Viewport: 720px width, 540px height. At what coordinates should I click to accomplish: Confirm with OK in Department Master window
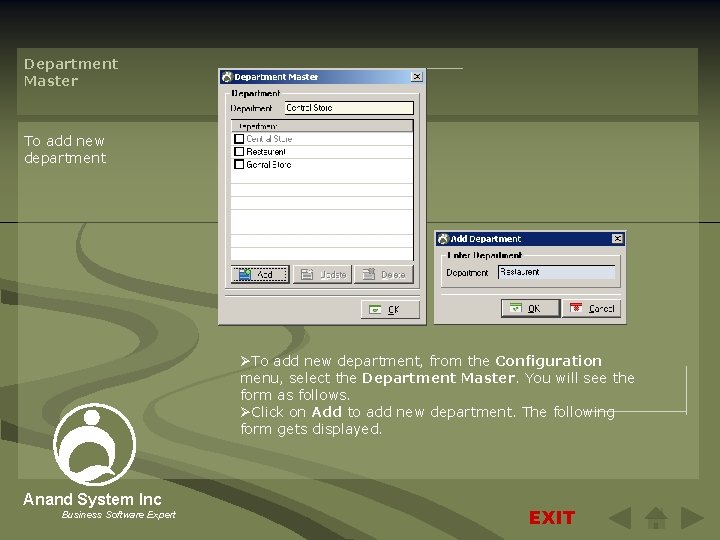click(x=390, y=309)
